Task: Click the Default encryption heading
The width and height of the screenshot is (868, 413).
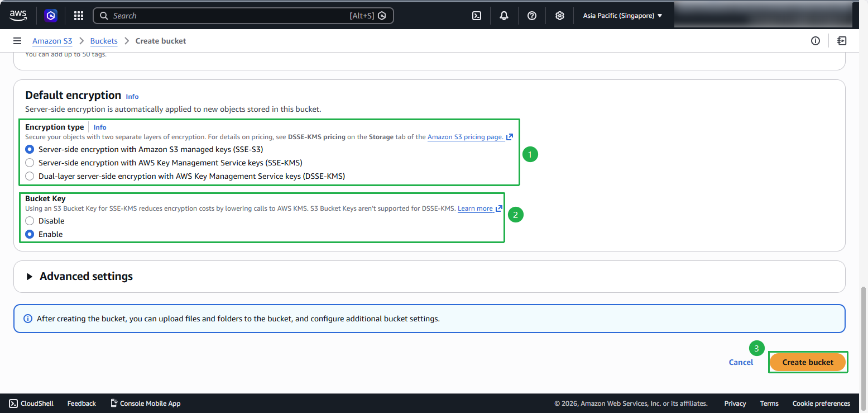Action: 73,95
